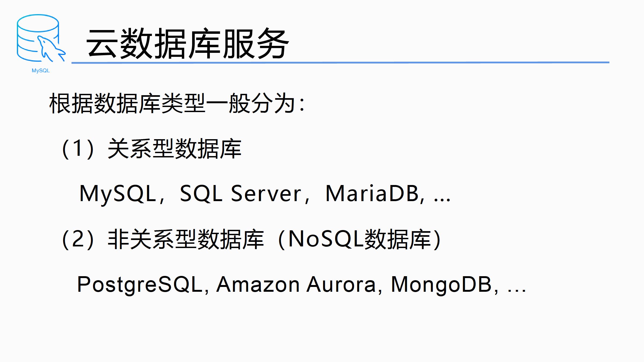Select the heading 关系型数据库
The image size is (644, 362).
coord(174,149)
